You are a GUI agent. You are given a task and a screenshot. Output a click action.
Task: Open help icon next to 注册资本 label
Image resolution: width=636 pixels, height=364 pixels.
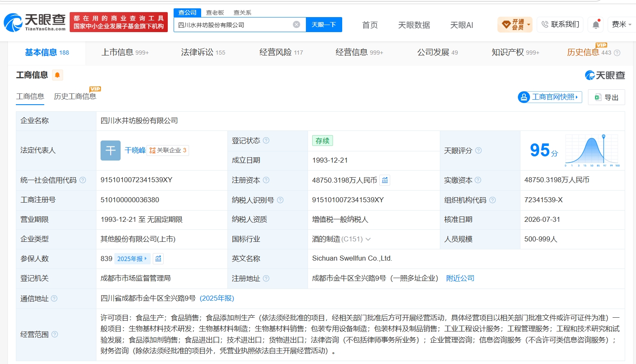[x=266, y=180]
